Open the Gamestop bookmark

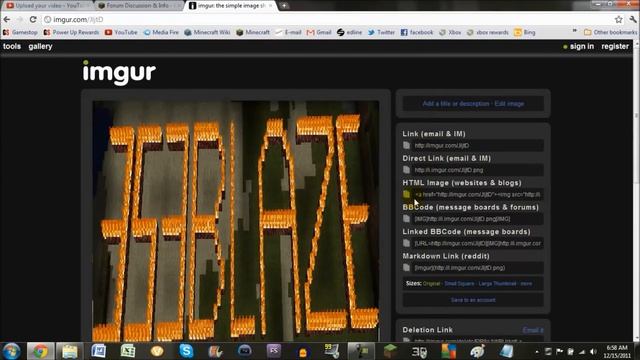20,32
